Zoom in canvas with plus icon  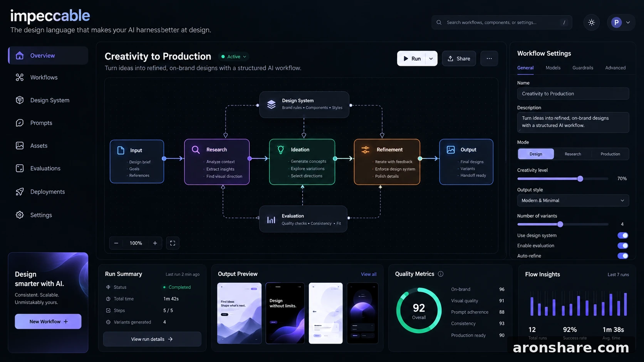pos(155,243)
